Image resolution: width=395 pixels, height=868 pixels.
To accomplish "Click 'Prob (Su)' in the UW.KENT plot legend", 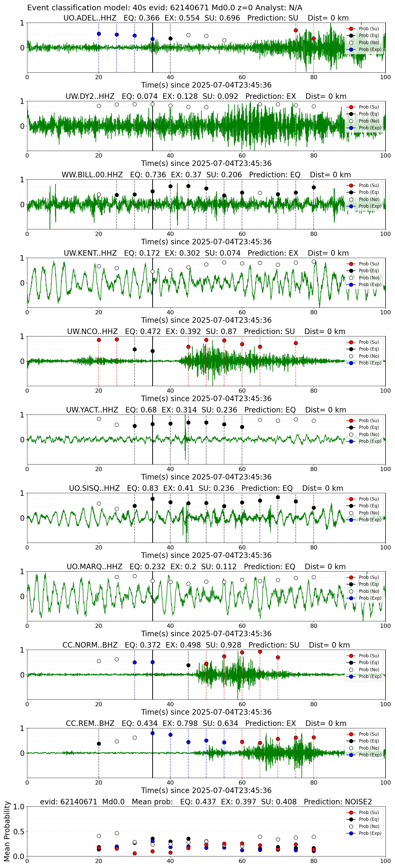I will coord(369,264).
